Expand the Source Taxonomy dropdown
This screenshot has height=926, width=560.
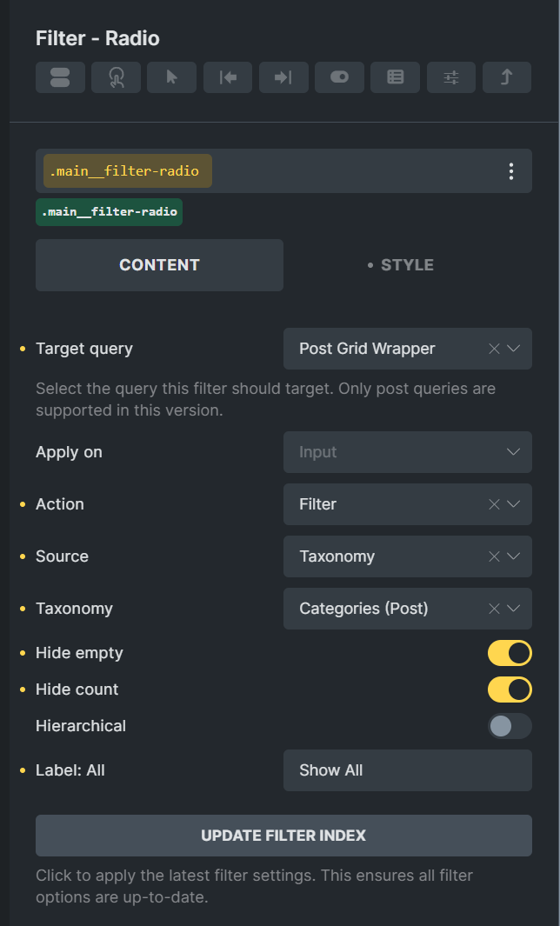[x=513, y=556]
